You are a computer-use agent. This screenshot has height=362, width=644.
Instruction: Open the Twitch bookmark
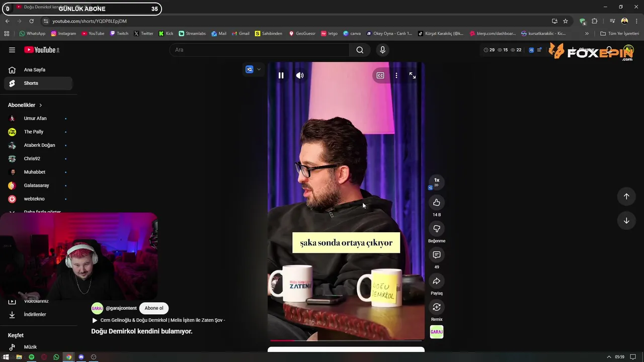pyautogui.click(x=119, y=34)
